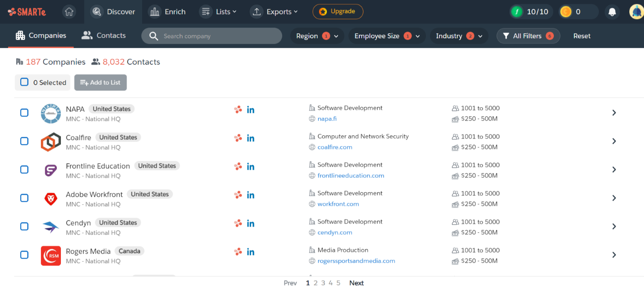
Task: Switch to the Contacts tab
Action: click(x=104, y=36)
